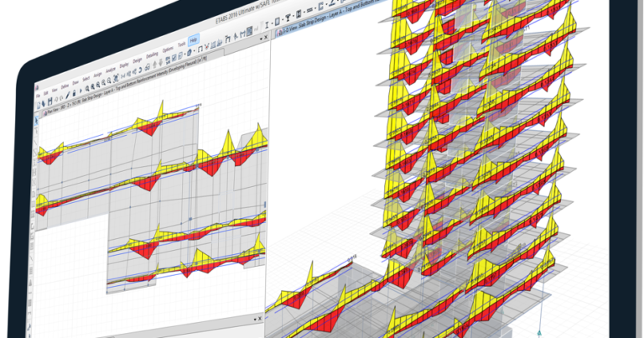Open the File menu
Viewport: 644px width, 338px height.
point(38,96)
